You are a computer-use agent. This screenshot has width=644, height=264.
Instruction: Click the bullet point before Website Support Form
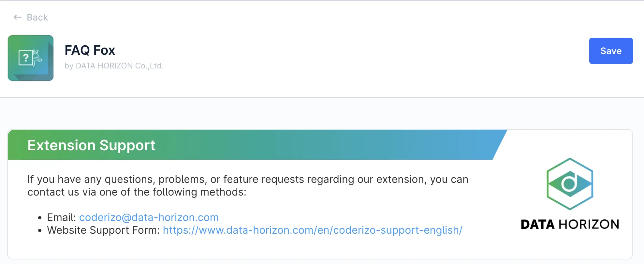point(40,230)
